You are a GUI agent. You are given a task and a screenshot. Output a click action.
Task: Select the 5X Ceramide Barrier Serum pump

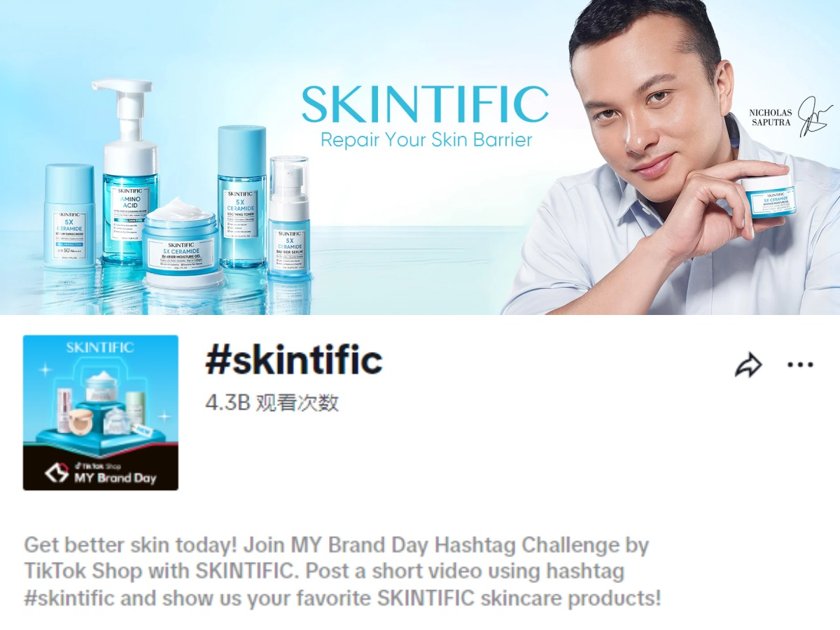[x=289, y=216]
